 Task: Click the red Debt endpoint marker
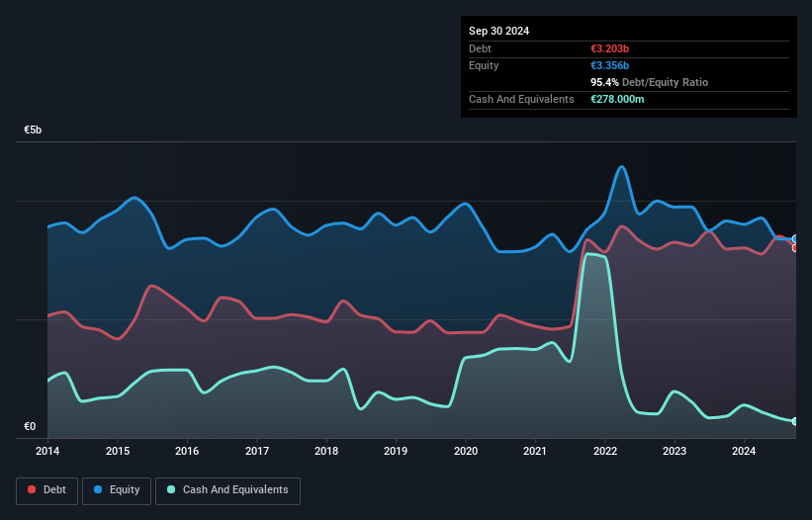tap(795, 248)
